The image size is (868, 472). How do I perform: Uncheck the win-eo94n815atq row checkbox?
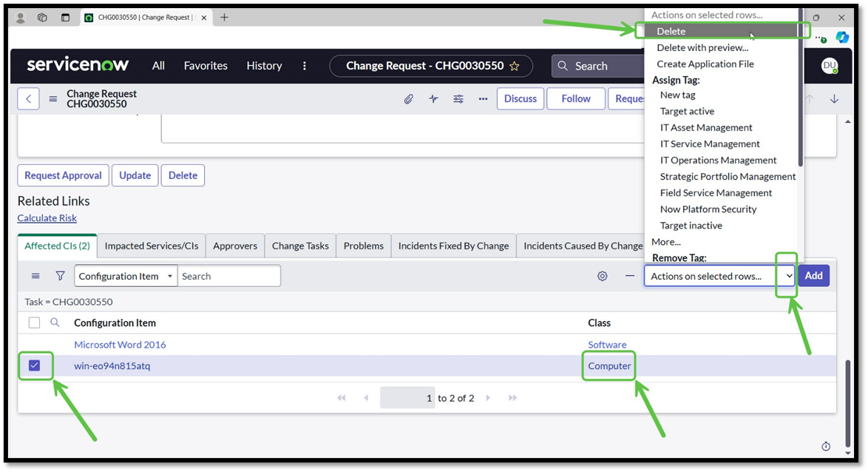pos(34,365)
